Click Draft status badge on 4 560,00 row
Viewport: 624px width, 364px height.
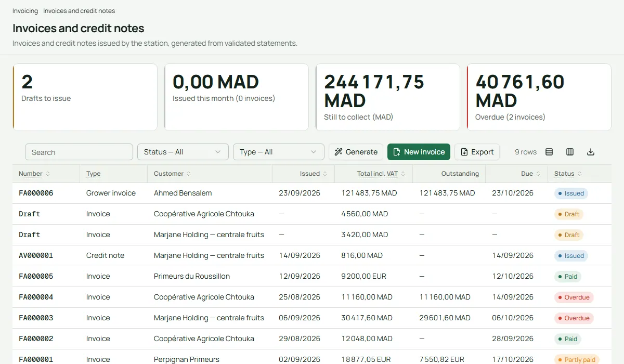[569, 214]
